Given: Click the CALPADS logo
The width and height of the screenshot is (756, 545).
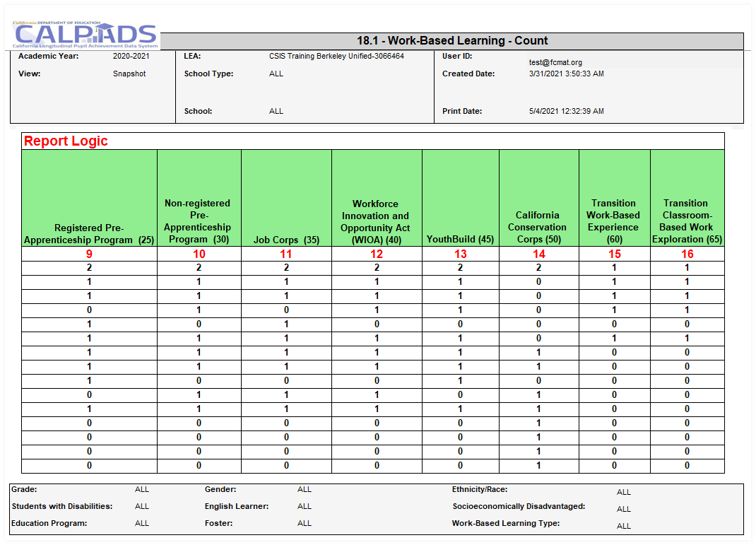Looking at the screenshot, I should tap(85, 35).
